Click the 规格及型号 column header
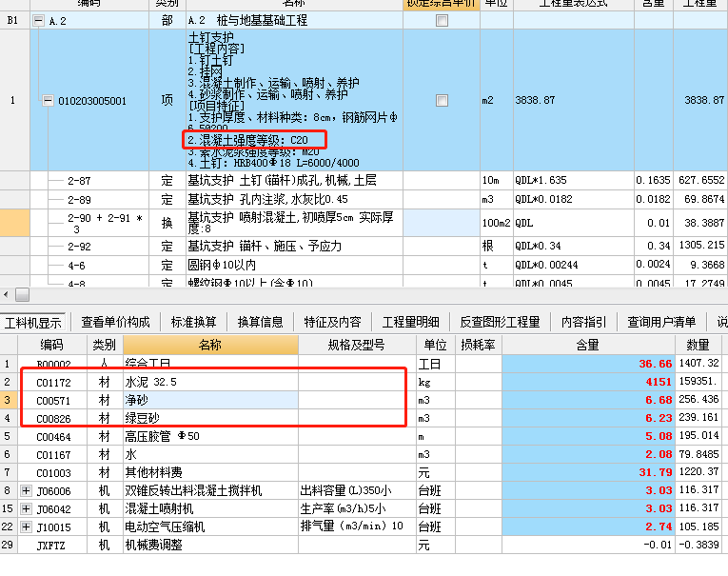The width and height of the screenshot is (728, 576). 357,345
